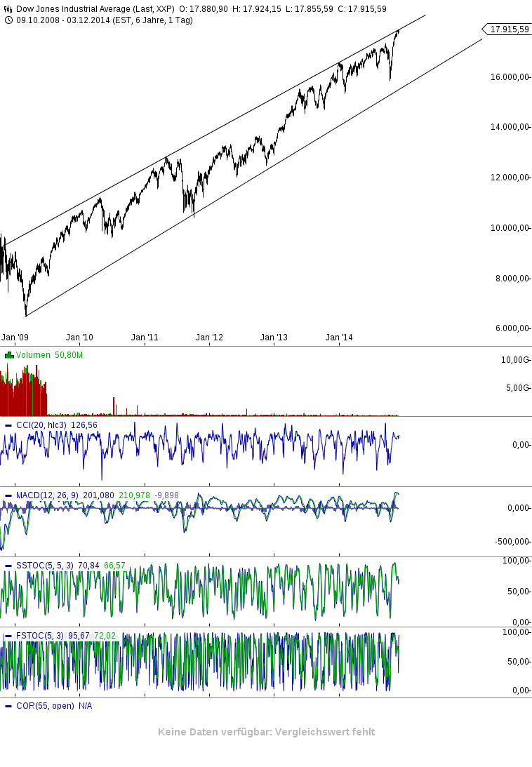Click the MACD signal value 210,978
Image resolution: width=532 pixels, height=767 pixels.
(135, 495)
